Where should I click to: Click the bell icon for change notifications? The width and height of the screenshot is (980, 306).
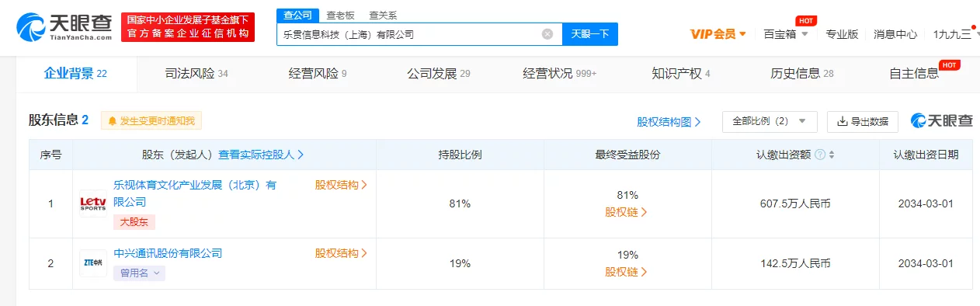pyautogui.click(x=113, y=121)
